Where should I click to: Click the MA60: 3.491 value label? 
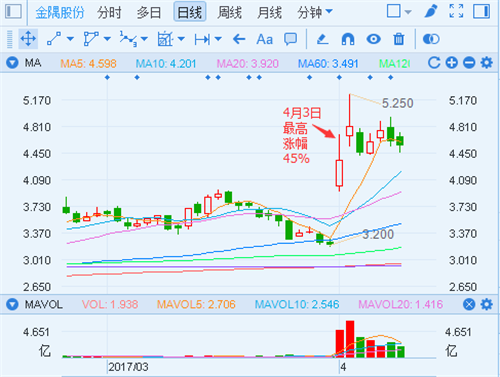[x=328, y=63]
